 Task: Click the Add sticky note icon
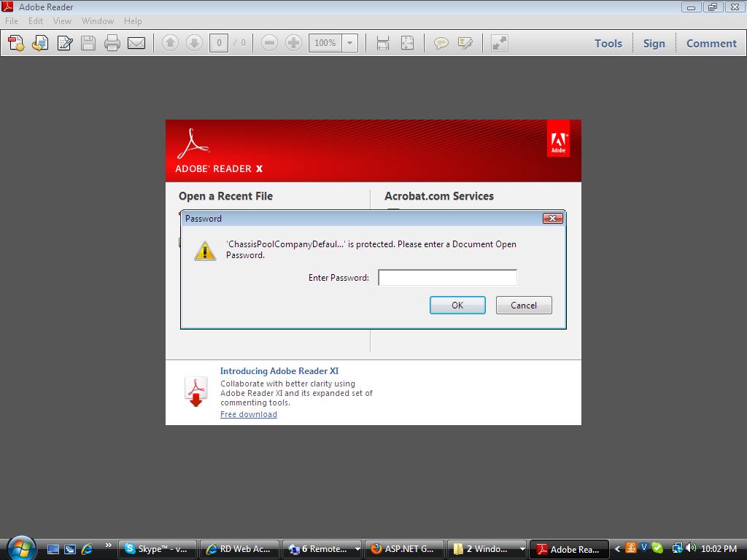click(x=441, y=43)
